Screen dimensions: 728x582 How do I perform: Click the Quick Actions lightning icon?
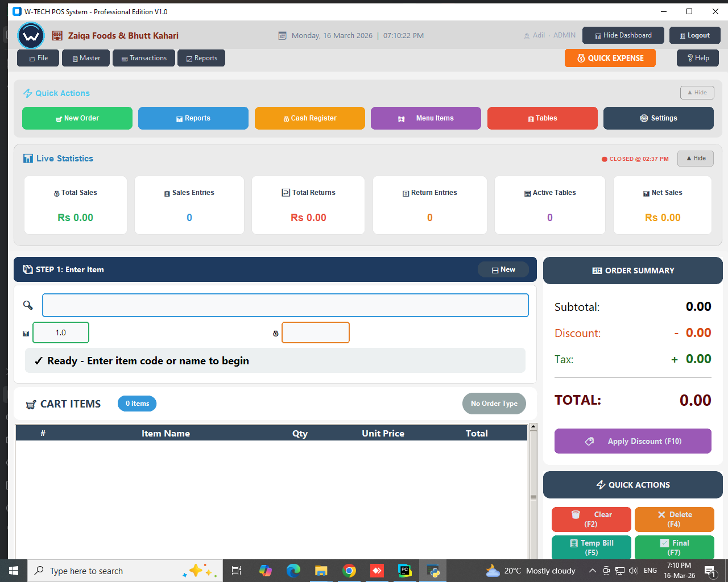(x=28, y=93)
